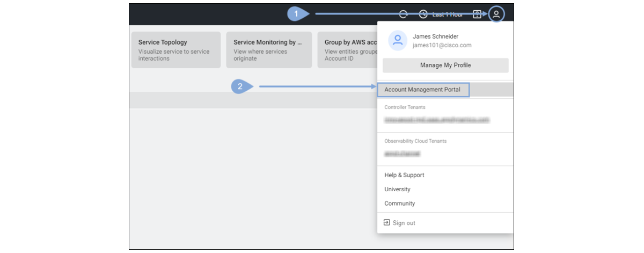Image resolution: width=644 pixels, height=253 pixels.
Task: Open Help & Support from the menu
Action: [x=404, y=175]
